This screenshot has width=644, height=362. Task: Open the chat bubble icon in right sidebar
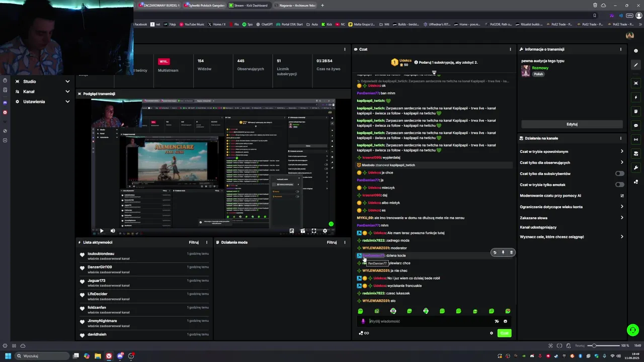point(636,125)
